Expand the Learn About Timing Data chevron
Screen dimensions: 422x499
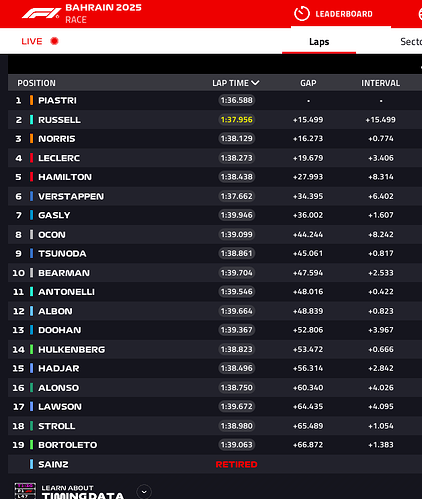click(144, 492)
